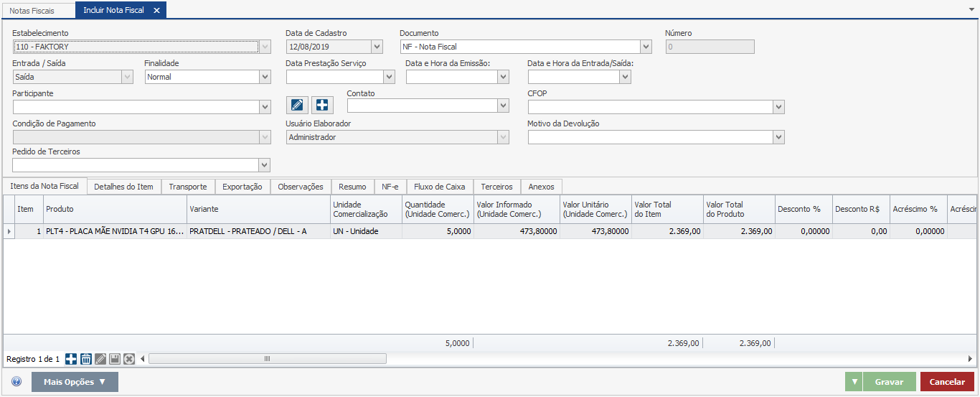Open the Motivo da Devolução dropdown
This screenshot has width=980, height=397.
(x=778, y=137)
